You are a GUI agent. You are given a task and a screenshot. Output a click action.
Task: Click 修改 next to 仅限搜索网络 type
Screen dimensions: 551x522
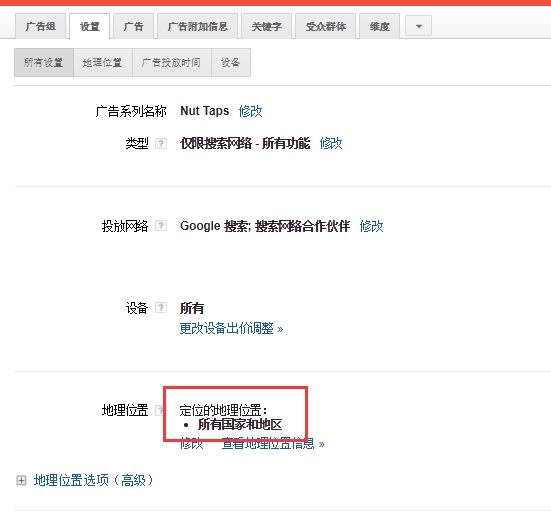pos(331,143)
